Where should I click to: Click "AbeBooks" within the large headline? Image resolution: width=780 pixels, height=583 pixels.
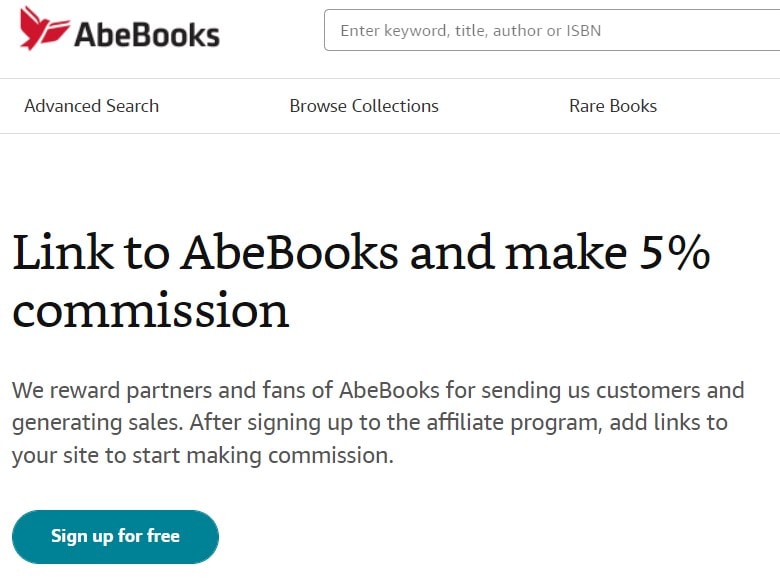tap(289, 253)
